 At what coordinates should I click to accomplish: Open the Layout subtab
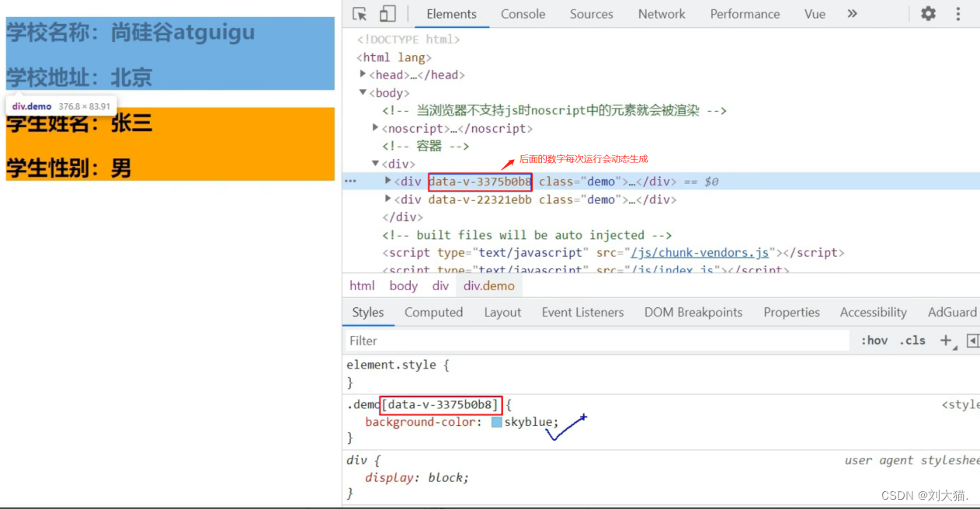[x=502, y=313]
